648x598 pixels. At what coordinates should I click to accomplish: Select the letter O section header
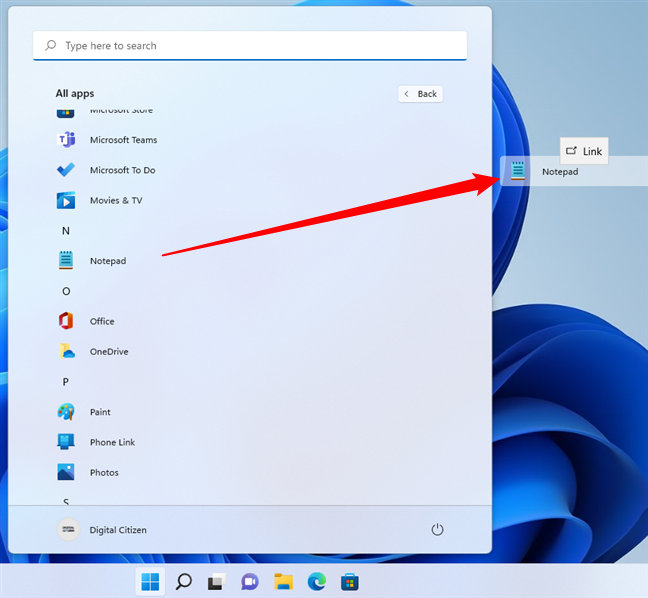pyautogui.click(x=66, y=291)
